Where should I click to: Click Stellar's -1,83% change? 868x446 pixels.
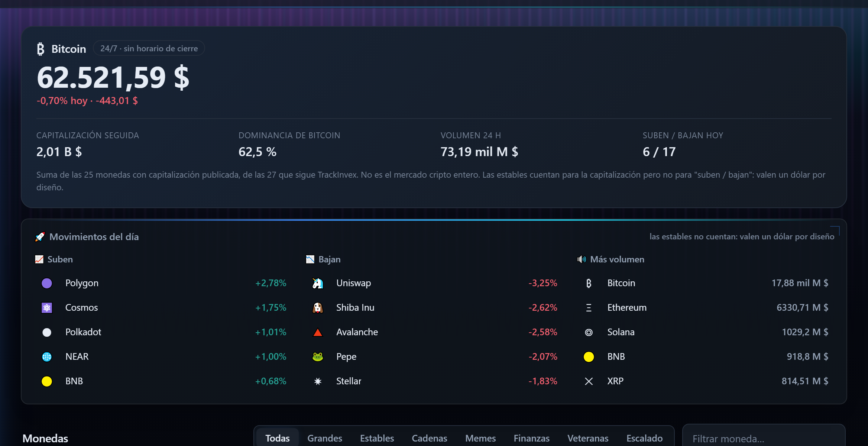click(542, 381)
